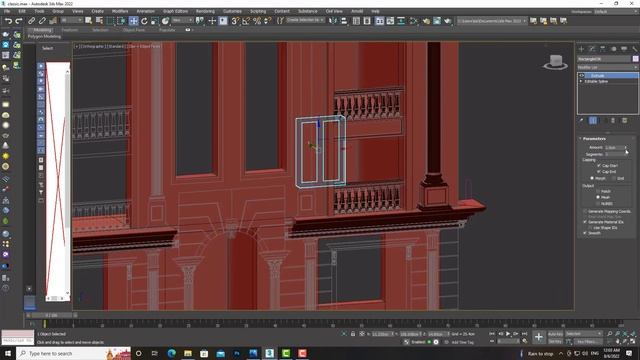Click the Extrude modifier in stack
This screenshot has height=360, width=640.
(611, 76)
